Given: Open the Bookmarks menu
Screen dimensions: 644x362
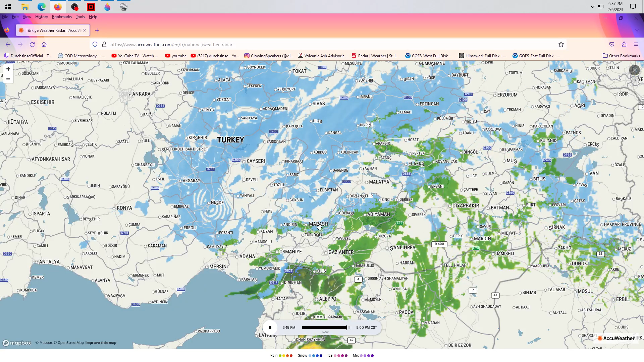Looking at the screenshot, I should point(62,17).
